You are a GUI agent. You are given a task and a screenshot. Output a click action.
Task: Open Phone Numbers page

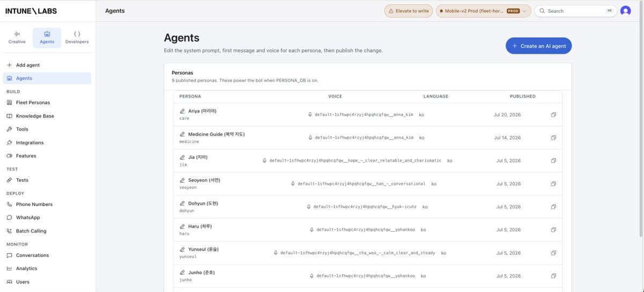click(x=34, y=205)
